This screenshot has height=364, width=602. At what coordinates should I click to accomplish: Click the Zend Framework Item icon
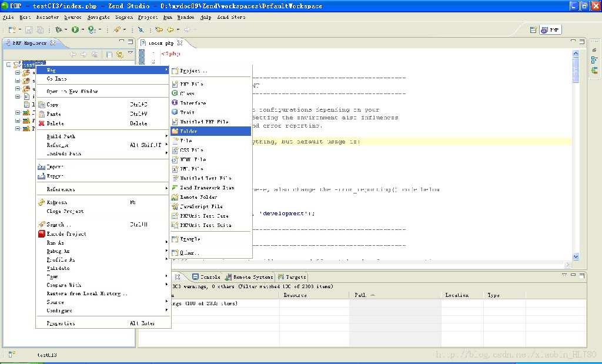tap(175, 188)
